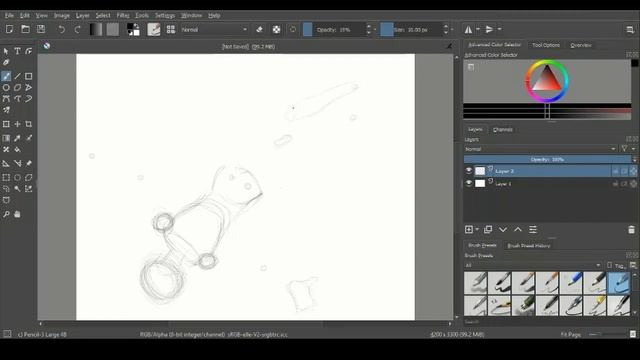Open the brush presets tag All dropdown

click(x=533, y=265)
